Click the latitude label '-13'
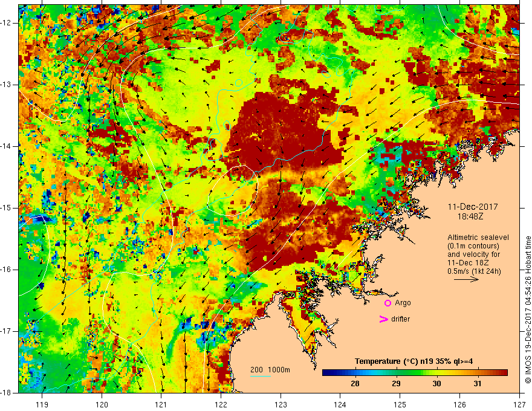Screen dimensions: 532x411 pos(7,85)
